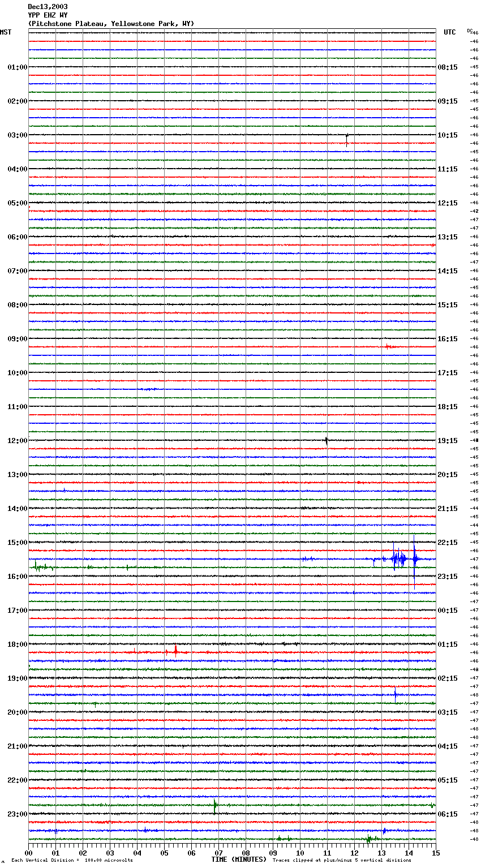Click the DC offset column header

470,31
